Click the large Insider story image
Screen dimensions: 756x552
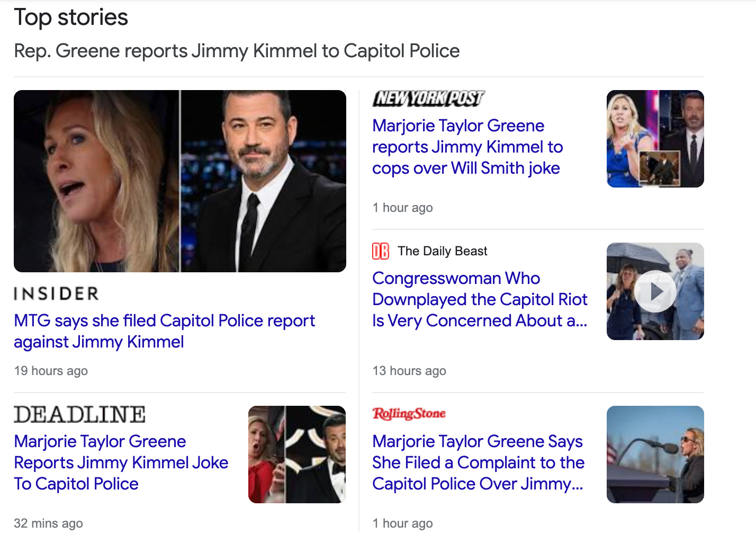click(180, 181)
